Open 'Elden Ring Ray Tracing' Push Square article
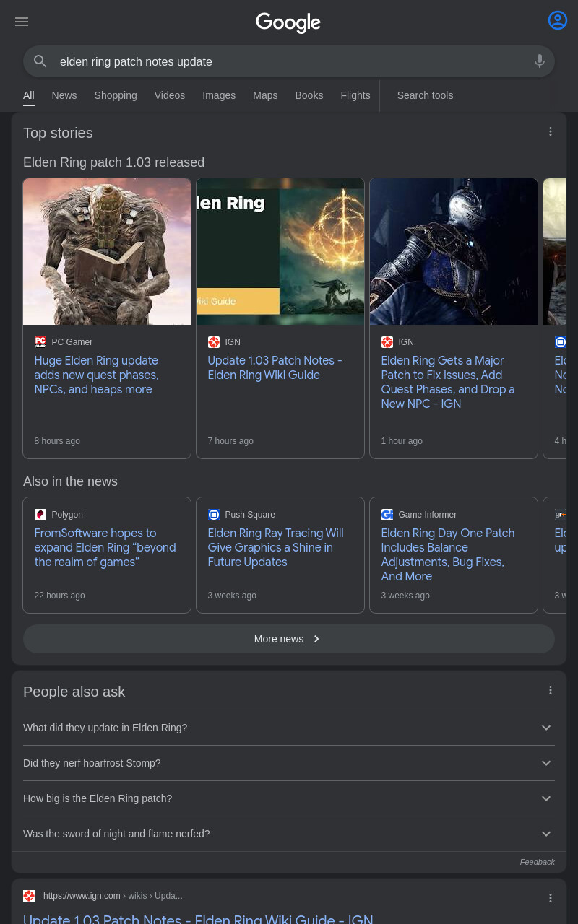 (x=276, y=548)
